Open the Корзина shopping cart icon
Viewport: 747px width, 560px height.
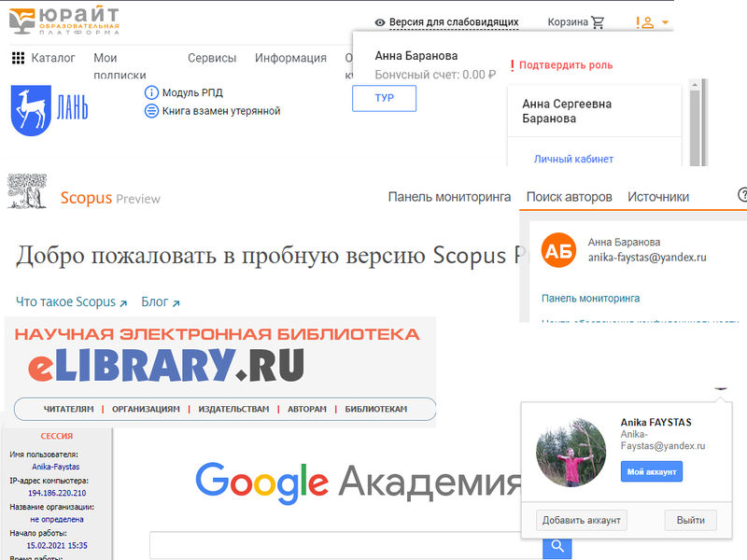coord(598,21)
